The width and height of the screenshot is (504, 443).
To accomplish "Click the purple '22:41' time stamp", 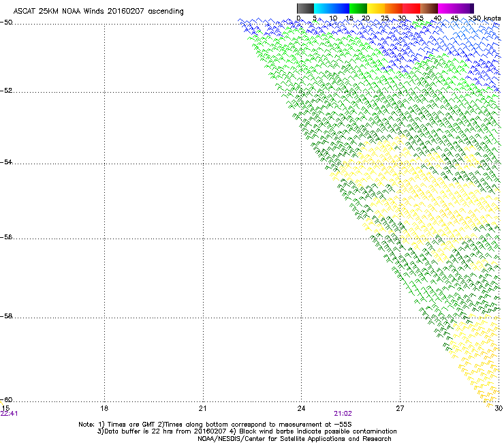I will (10, 414).
